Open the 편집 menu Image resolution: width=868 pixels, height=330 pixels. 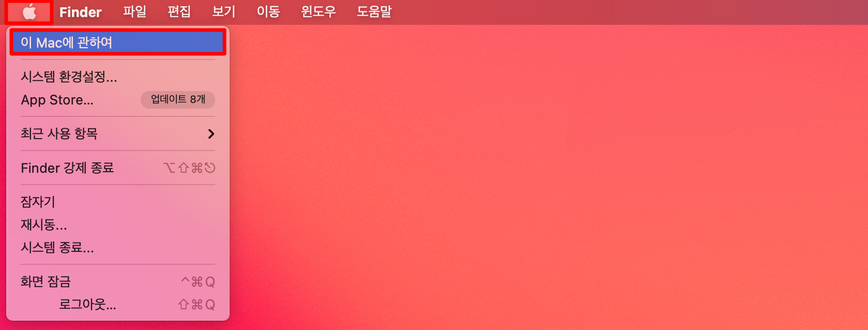[x=179, y=12]
